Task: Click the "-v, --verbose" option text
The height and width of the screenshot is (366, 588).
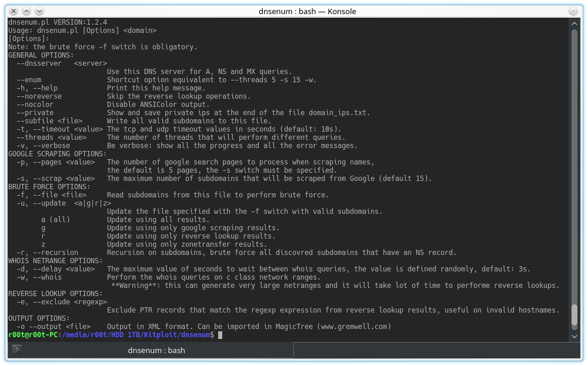Action: click(x=43, y=146)
